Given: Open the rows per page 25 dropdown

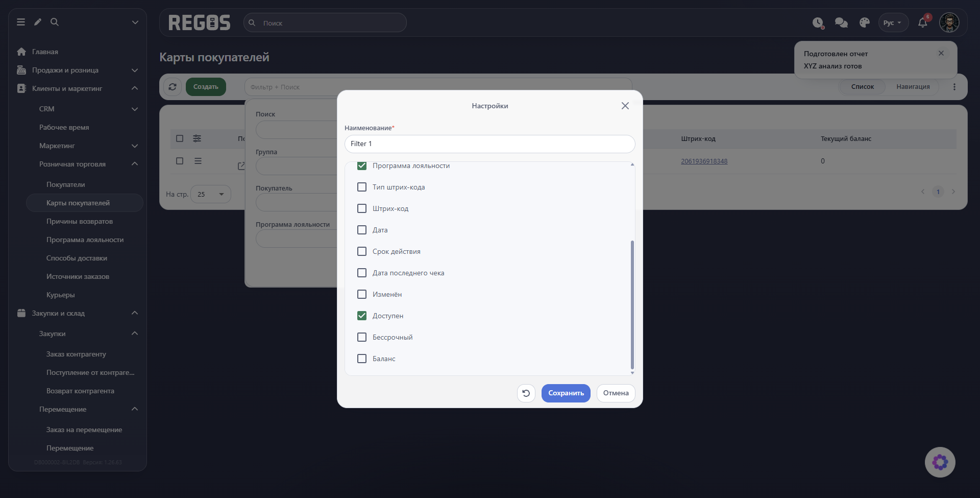Looking at the screenshot, I should click(211, 194).
